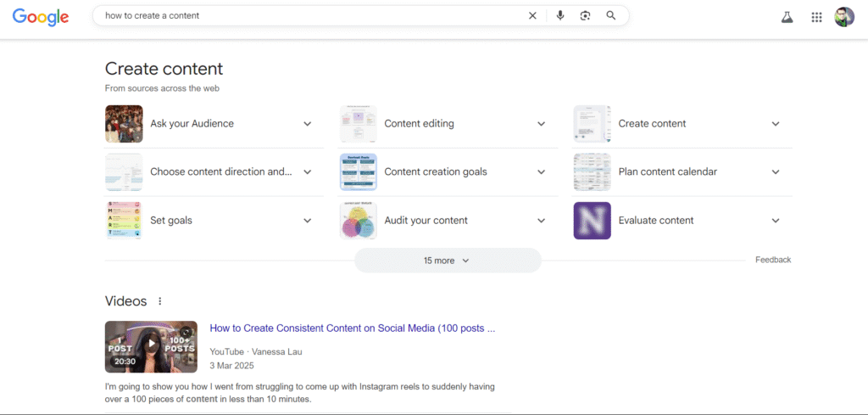Screen dimensions: 868x415
Task: Click the Content editing thumbnail image
Action: [359, 124]
